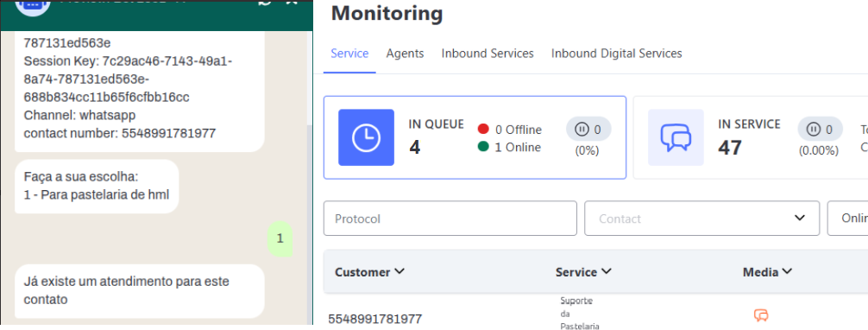Click the Suporte da Pastelaria service cell
This screenshot has width=868, height=330.
[x=580, y=314]
